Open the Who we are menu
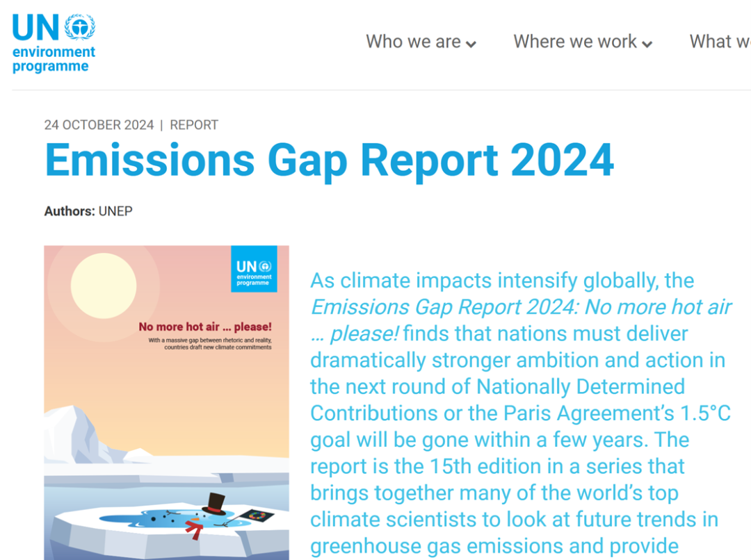Image resolution: width=751 pixels, height=560 pixels. point(413,42)
